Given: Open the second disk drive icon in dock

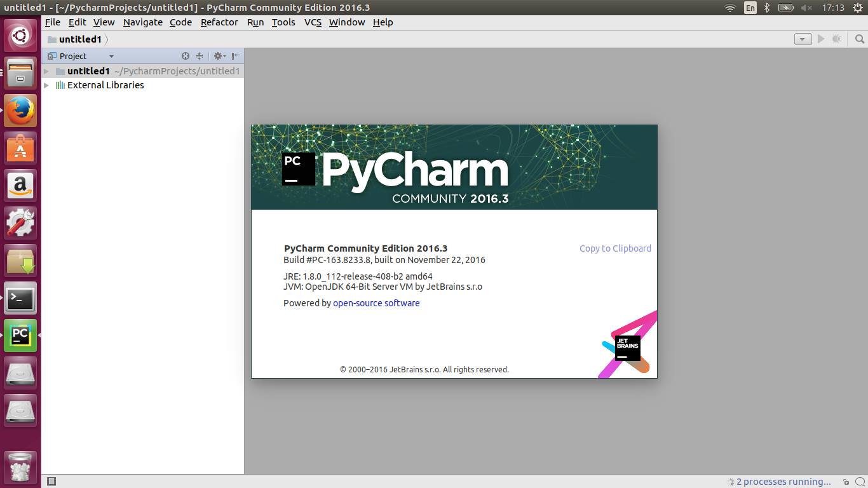Looking at the screenshot, I should point(20,410).
